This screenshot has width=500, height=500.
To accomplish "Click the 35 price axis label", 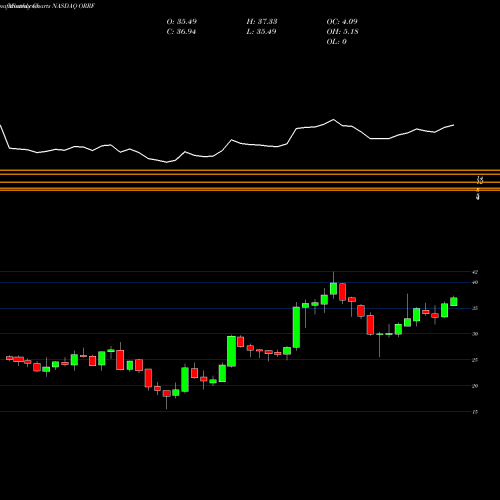I will [x=475, y=308].
